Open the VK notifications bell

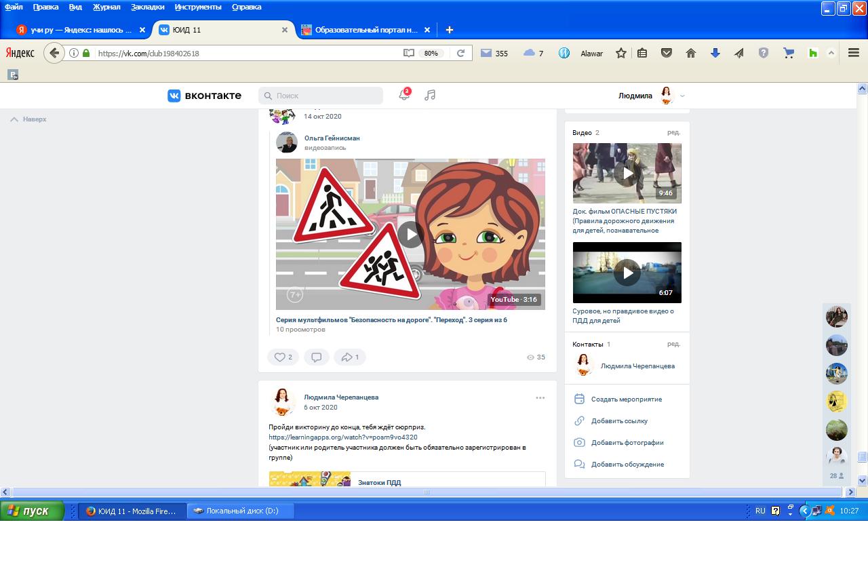[404, 95]
